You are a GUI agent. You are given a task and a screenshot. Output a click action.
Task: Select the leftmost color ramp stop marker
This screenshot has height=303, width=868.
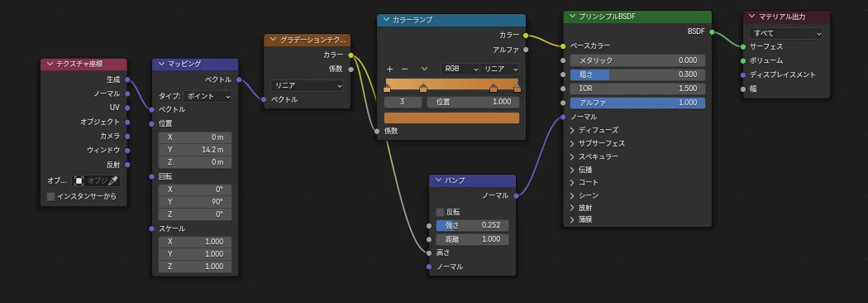point(387,88)
